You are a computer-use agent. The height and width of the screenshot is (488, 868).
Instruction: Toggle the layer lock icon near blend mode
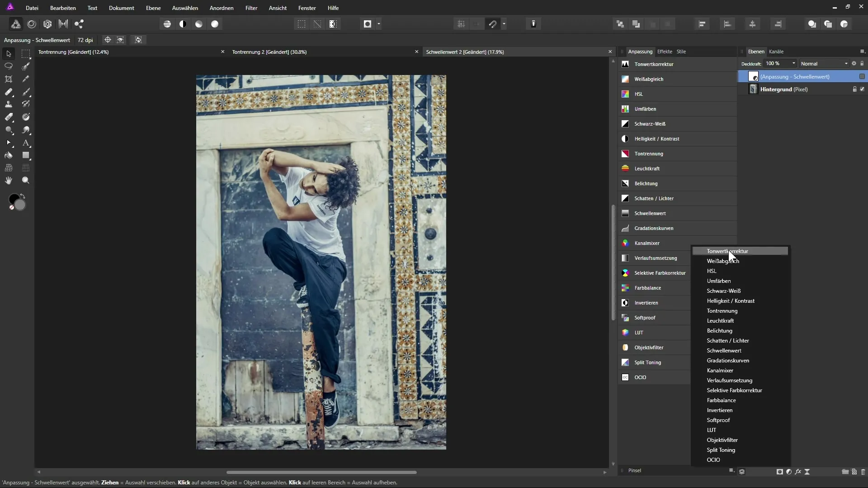[x=862, y=64]
